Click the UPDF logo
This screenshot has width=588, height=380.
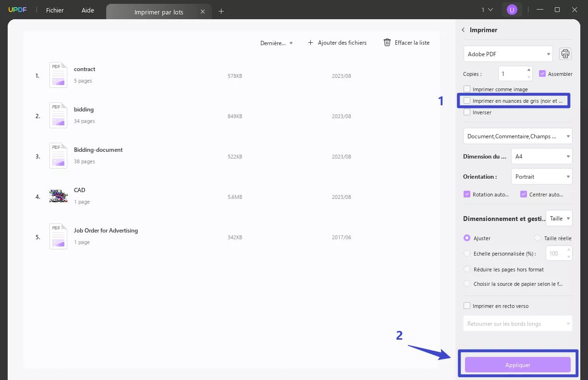(18, 10)
